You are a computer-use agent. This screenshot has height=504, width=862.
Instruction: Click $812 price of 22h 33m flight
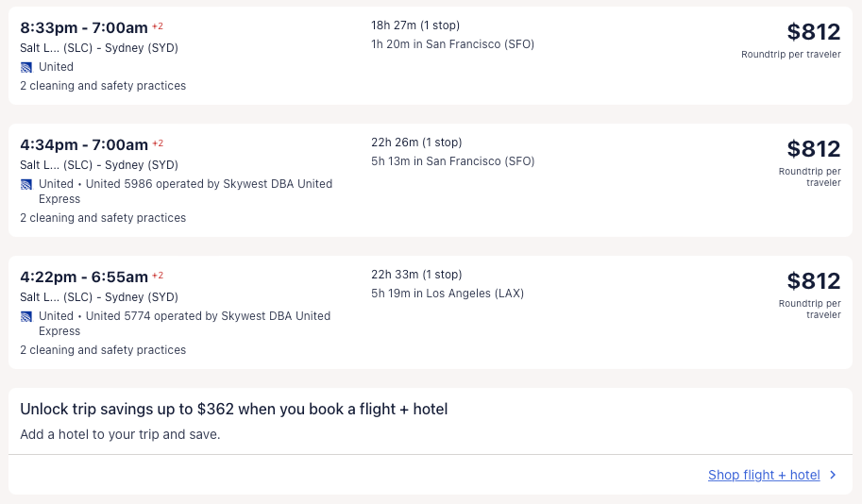pyautogui.click(x=813, y=281)
